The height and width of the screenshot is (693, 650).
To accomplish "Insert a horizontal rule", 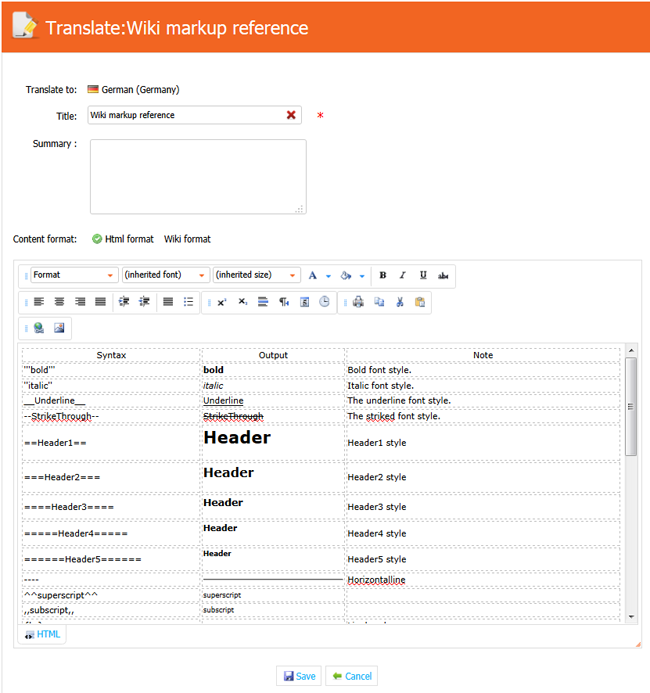I will point(263,302).
